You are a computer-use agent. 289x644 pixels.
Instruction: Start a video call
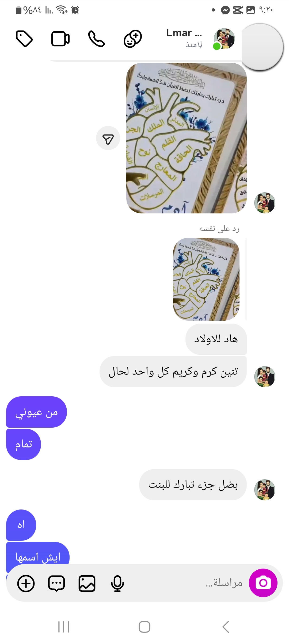coord(60,39)
